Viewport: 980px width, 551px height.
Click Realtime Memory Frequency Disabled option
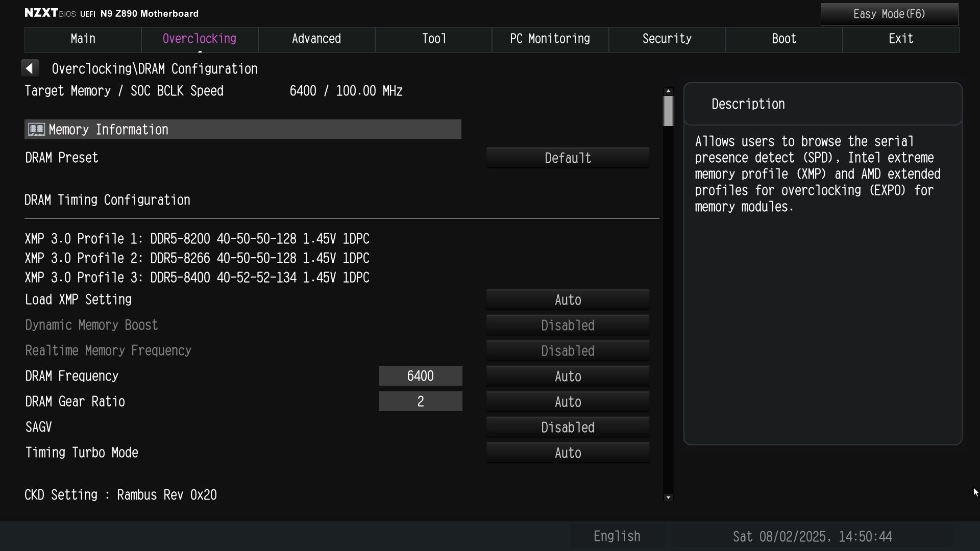568,351
